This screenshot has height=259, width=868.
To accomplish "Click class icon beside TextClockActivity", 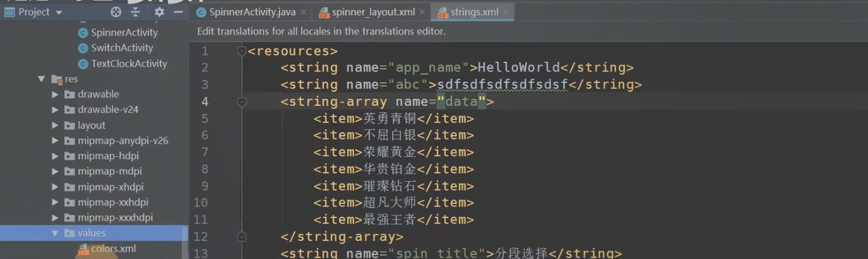I will tap(83, 63).
